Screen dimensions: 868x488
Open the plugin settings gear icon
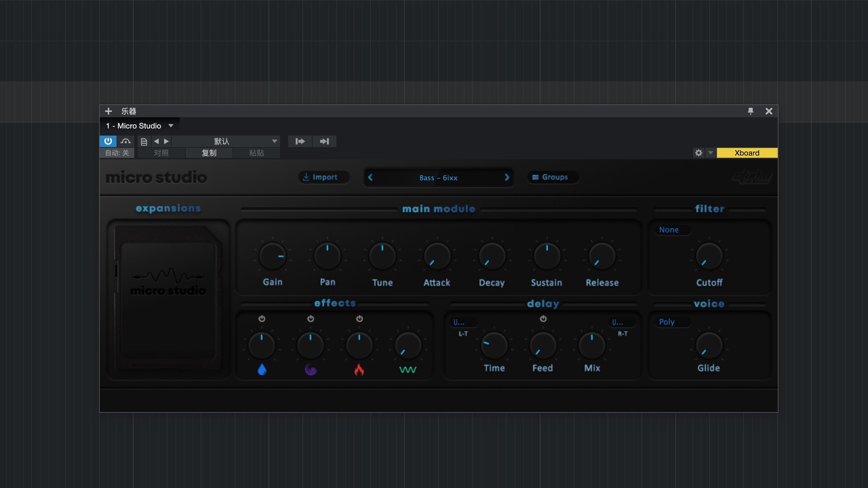tap(698, 153)
